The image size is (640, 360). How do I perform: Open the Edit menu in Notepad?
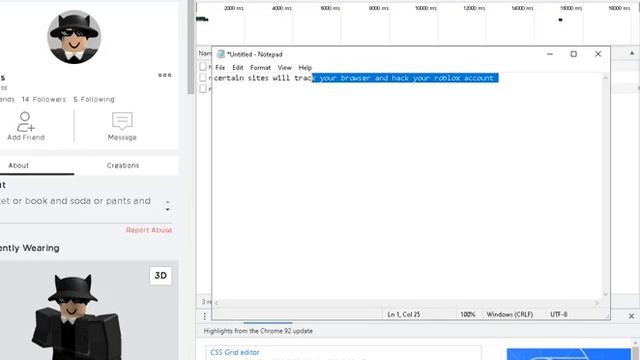tap(238, 67)
